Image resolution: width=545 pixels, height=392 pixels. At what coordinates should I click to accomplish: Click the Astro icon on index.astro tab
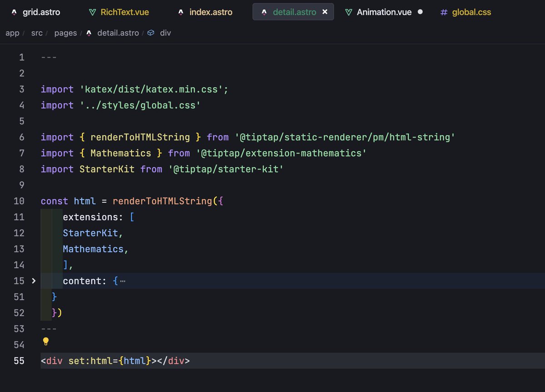coord(181,12)
